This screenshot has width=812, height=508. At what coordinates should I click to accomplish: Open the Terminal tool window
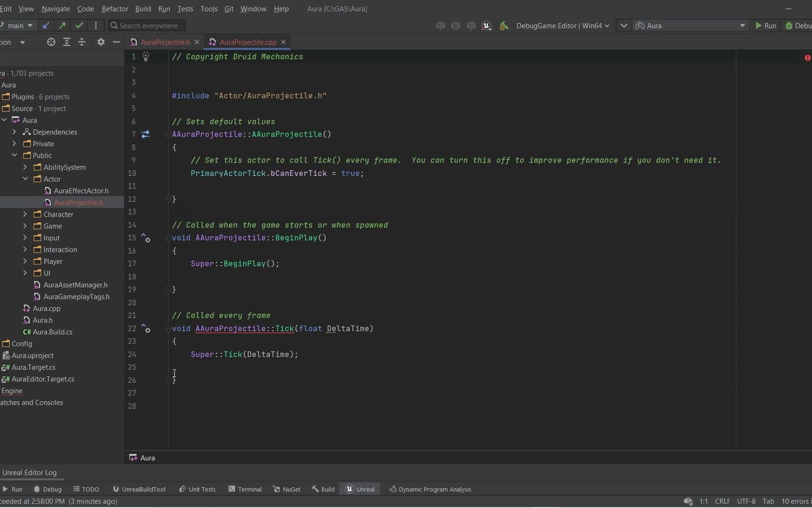[245, 489]
